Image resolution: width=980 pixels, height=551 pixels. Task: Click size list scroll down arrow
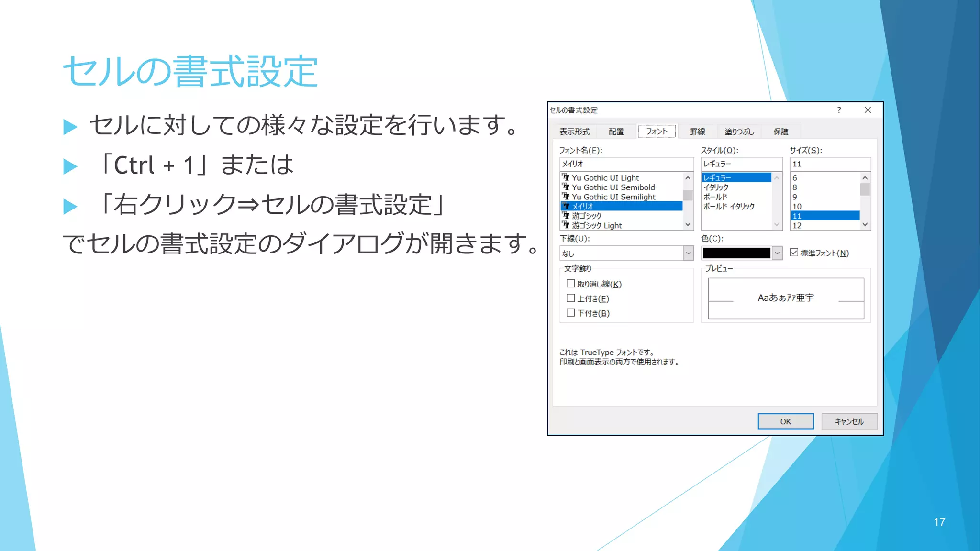point(865,225)
